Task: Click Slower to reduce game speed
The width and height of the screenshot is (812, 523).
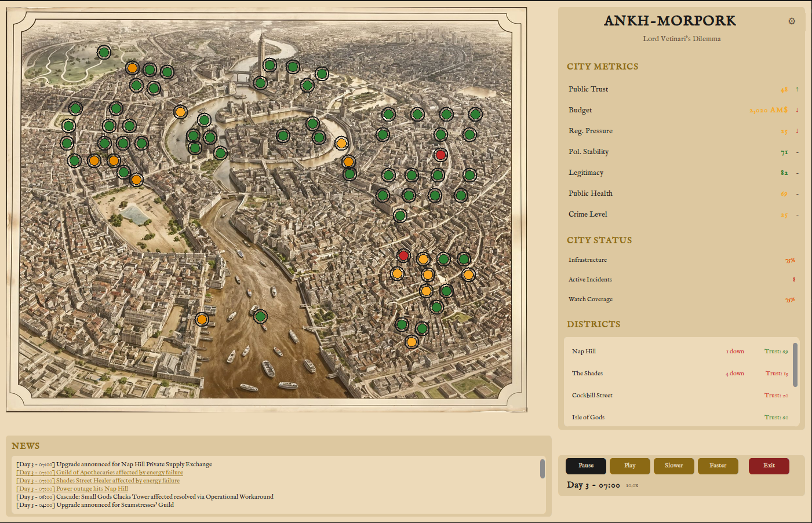Action: pyautogui.click(x=673, y=466)
